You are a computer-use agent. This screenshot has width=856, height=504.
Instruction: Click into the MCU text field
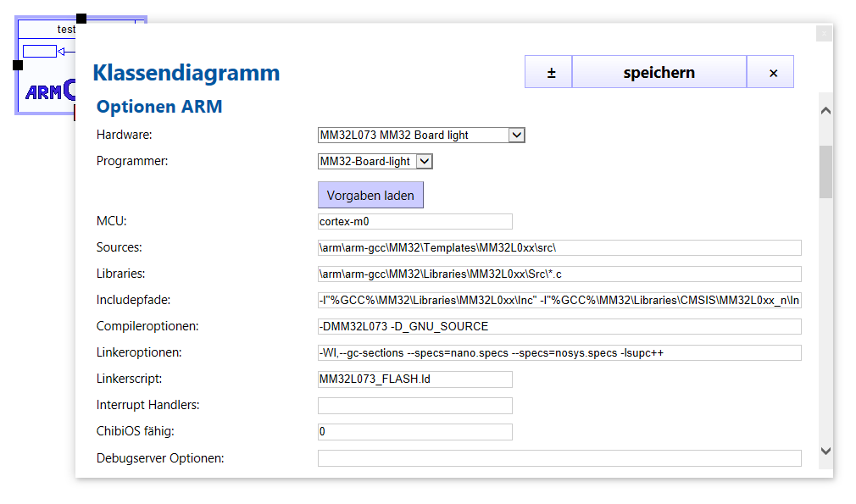pos(414,222)
